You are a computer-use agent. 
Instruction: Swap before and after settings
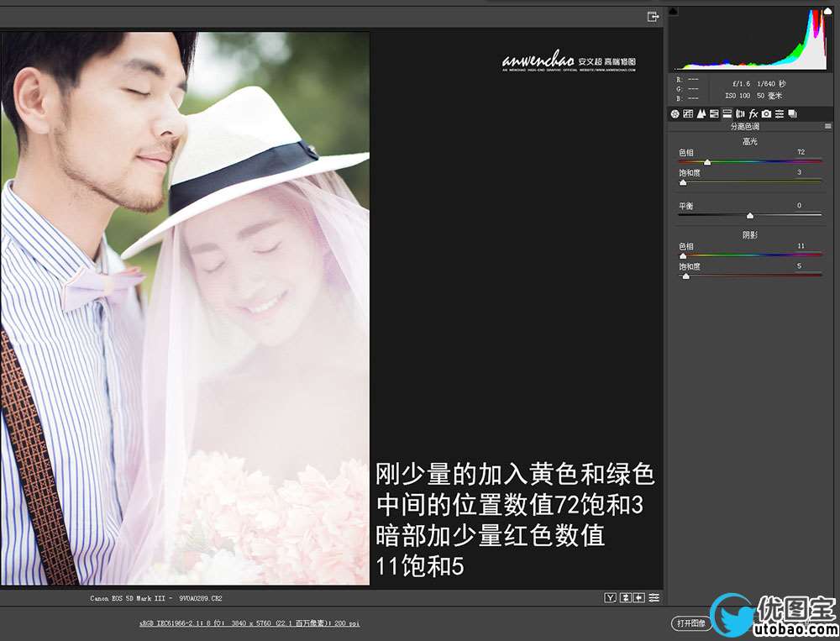[x=625, y=597]
